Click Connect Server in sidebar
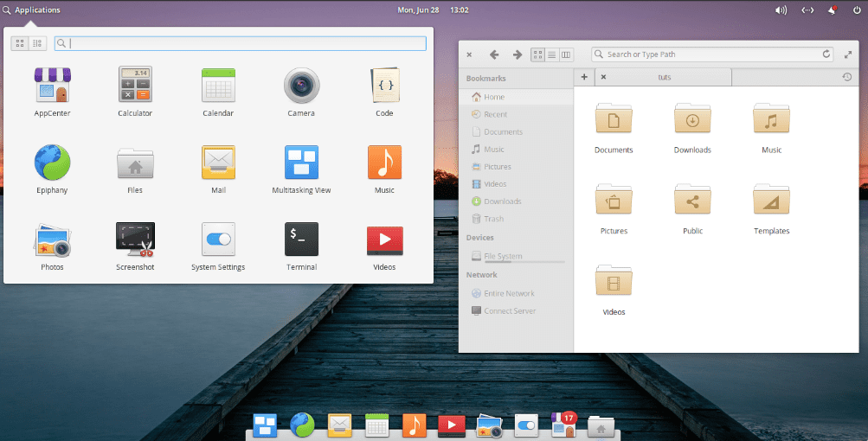The image size is (868, 441). tap(516, 311)
